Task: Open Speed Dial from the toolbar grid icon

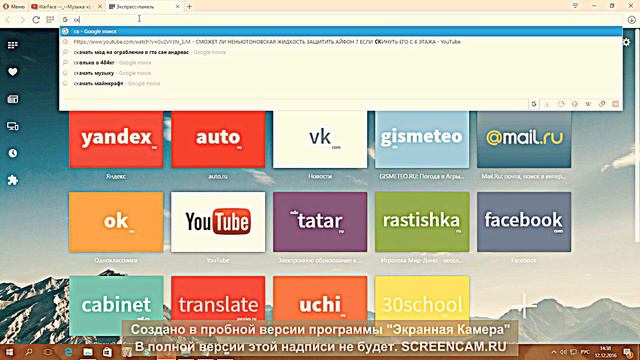Action: (x=50, y=19)
